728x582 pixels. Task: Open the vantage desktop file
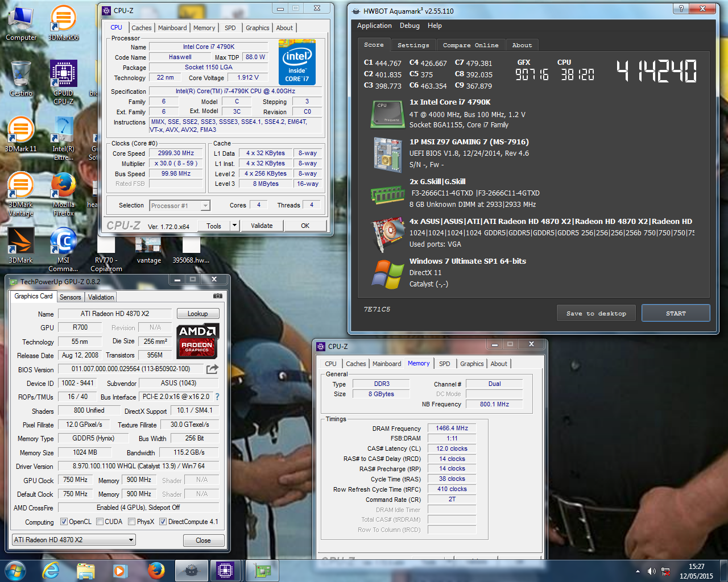[x=149, y=250]
